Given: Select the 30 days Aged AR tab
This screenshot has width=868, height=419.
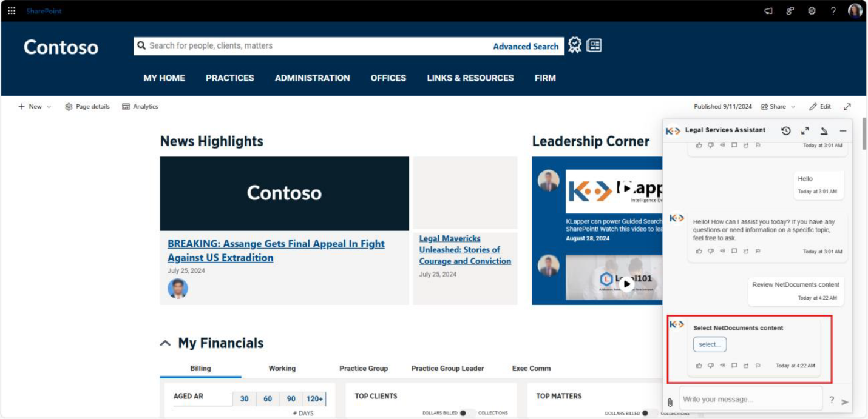Looking at the screenshot, I should (244, 399).
